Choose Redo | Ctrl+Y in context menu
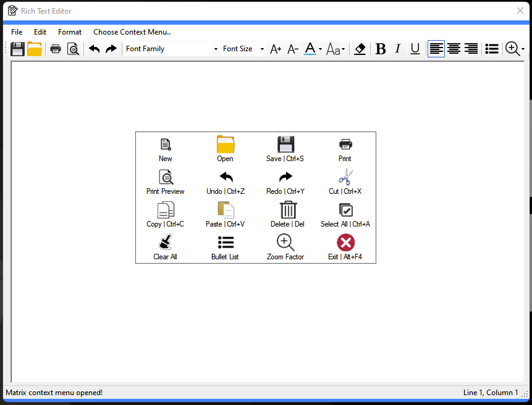The image size is (532, 405). tap(285, 182)
